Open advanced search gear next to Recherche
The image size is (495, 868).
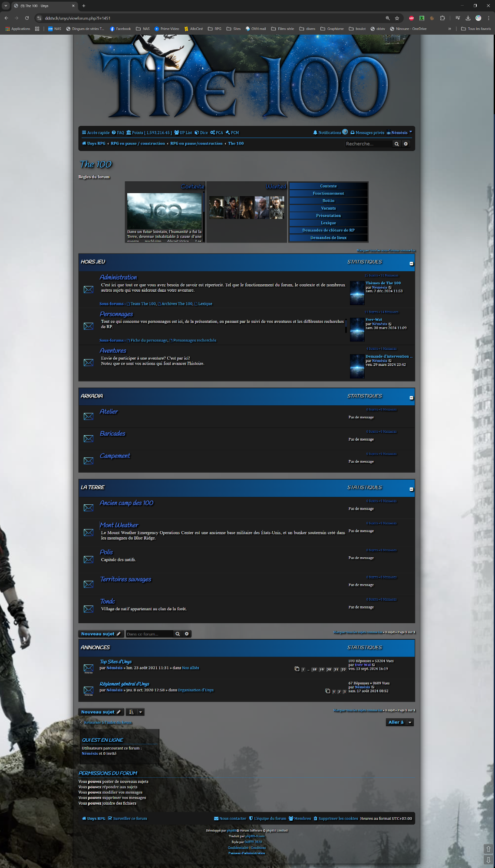[x=406, y=144]
